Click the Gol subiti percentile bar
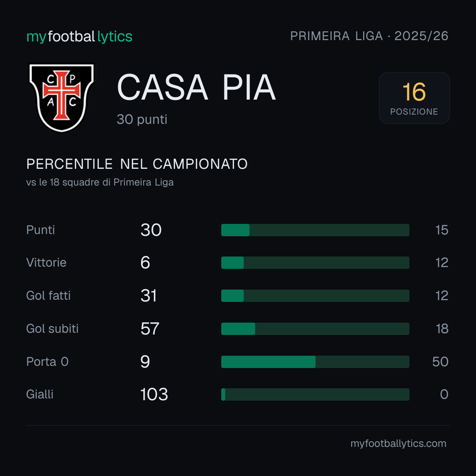This screenshot has height=476, width=476. [315, 329]
